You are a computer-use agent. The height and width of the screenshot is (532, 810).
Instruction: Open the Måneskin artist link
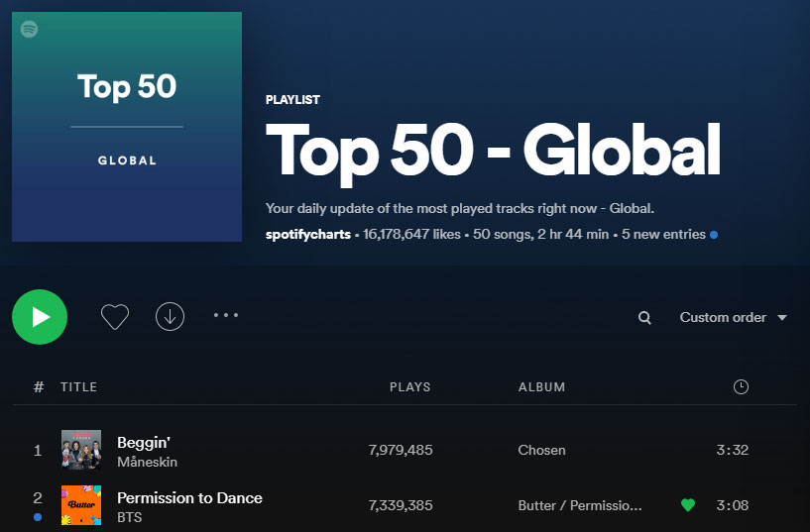147,462
